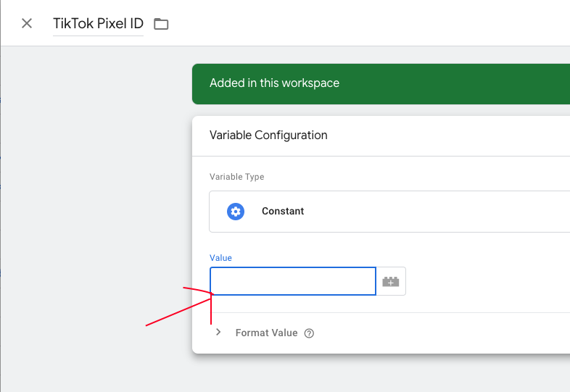Rename the TikTok Pixel ID variable title

click(x=98, y=24)
